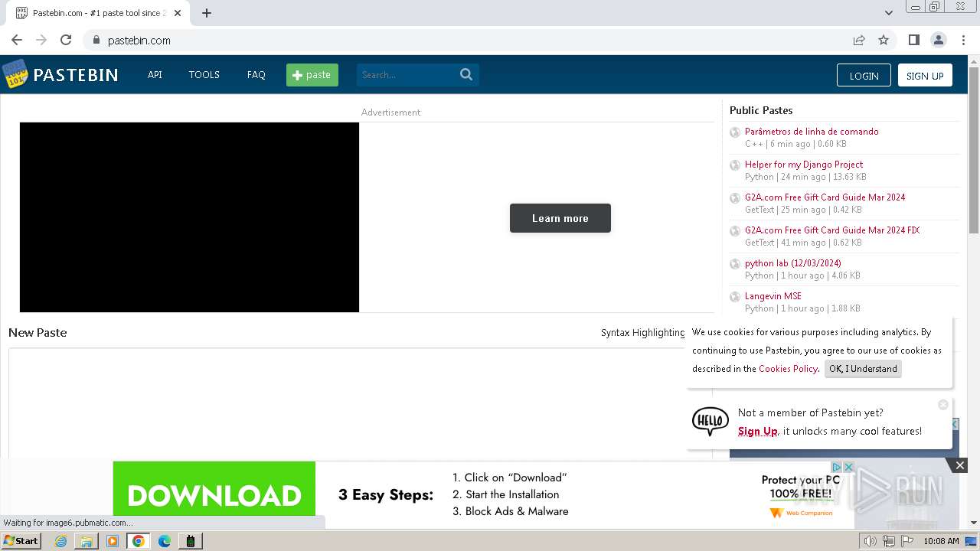Open the Chrome profile avatar
The width and height of the screenshot is (980, 551).
[938, 40]
